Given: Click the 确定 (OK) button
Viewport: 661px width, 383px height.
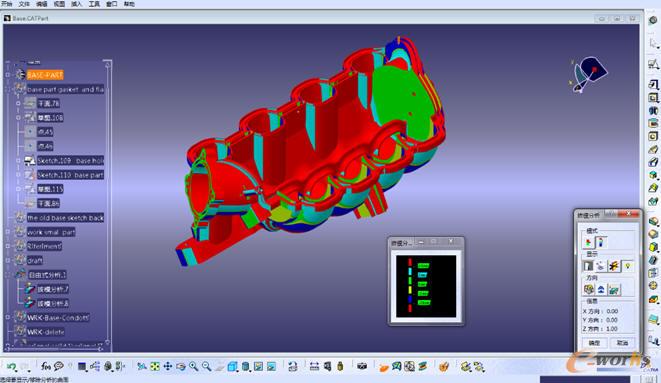Looking at the screenshot, I should click(x=594, y=343).
